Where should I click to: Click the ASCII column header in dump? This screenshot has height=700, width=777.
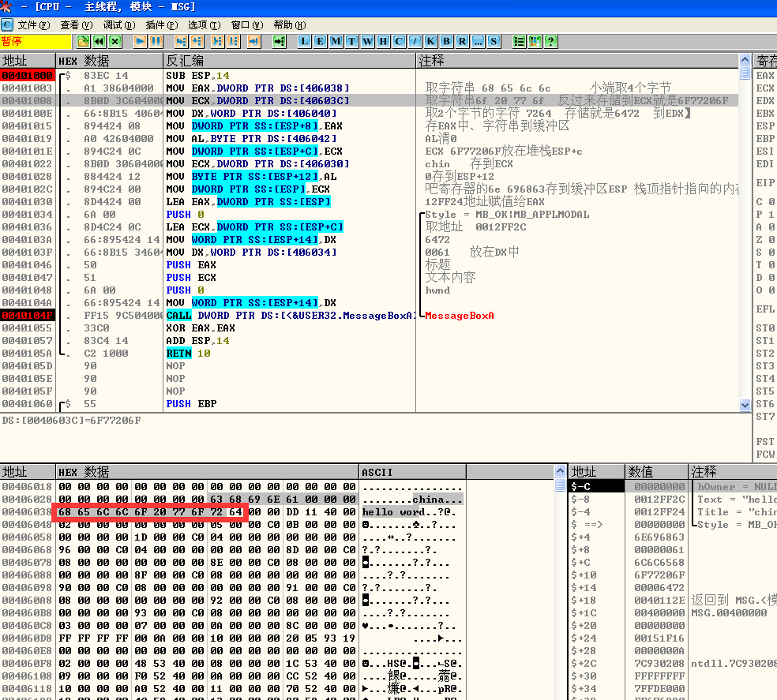point(412,472)
